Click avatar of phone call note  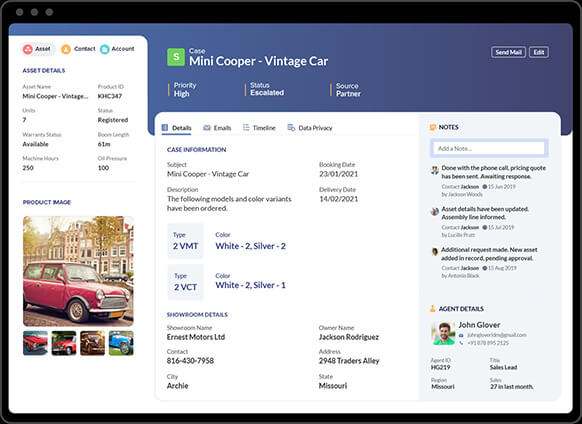(435, 170)
